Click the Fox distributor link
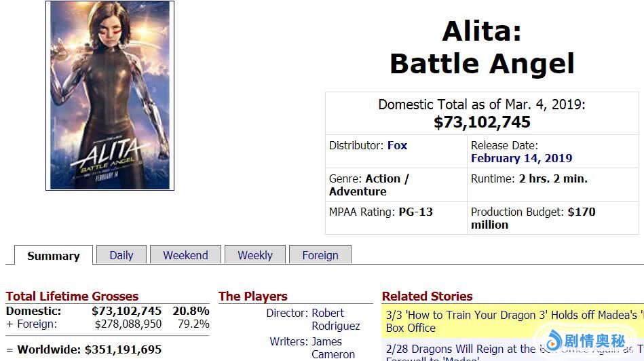644x361 pixels. click(397, 145)
